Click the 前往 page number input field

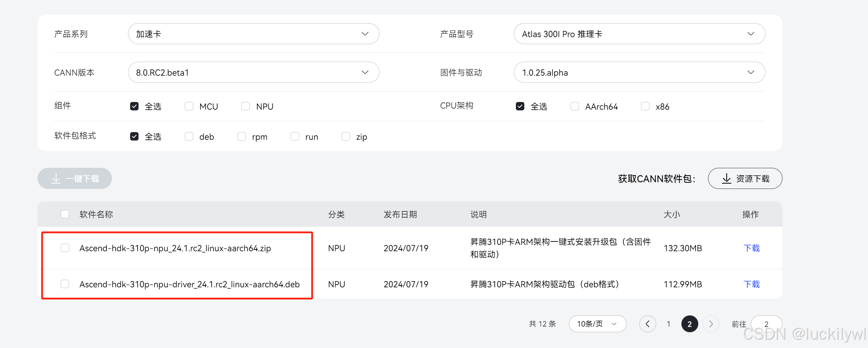(x=767, y=324)
